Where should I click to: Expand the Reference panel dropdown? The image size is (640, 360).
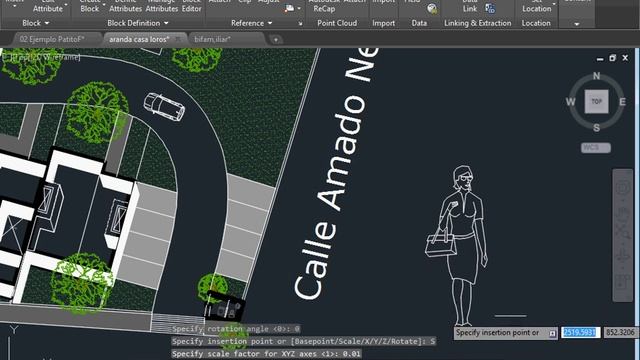click(x=251, y=23)
